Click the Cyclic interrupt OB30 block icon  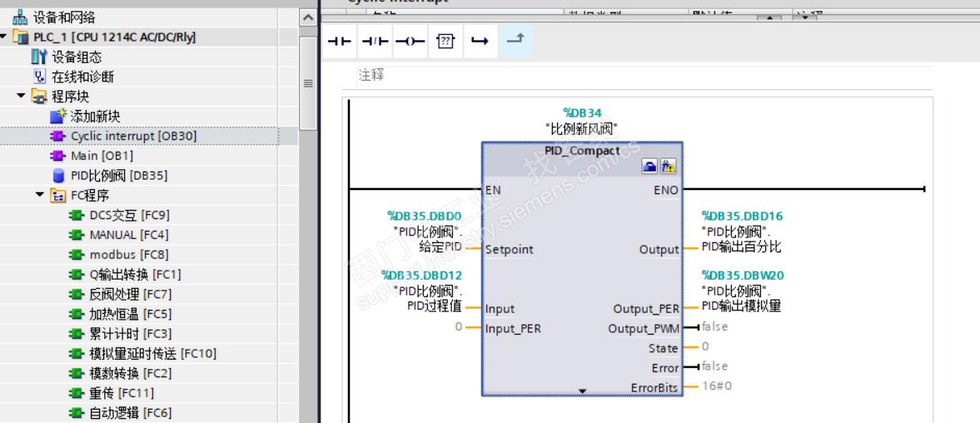(58, 137)
